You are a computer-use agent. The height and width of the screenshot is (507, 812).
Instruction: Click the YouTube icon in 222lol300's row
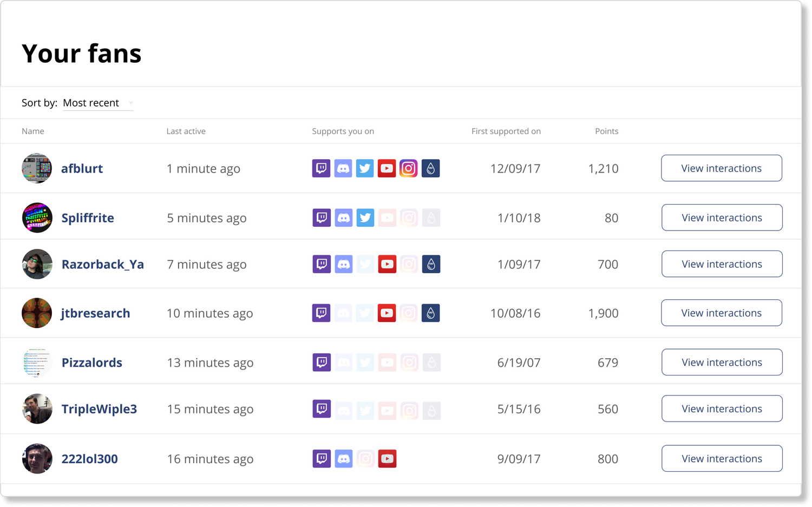click(387, 458)
